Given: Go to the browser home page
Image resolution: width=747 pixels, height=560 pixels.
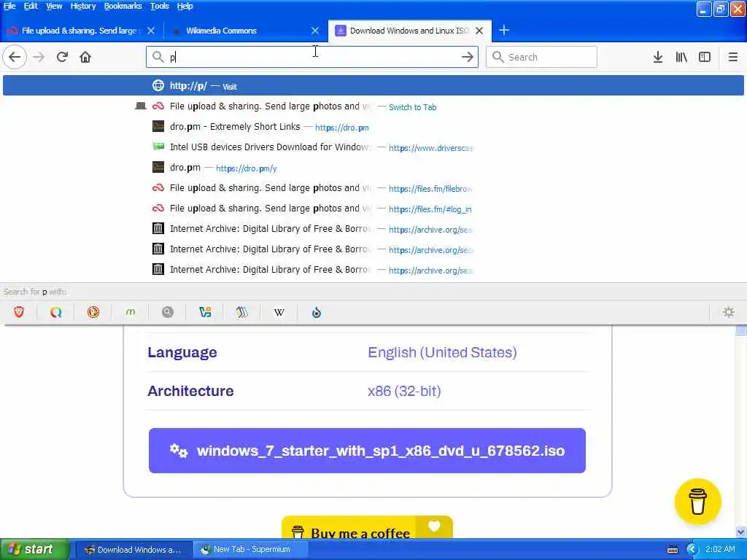Looking at the screenshot, I should (85, 57).
